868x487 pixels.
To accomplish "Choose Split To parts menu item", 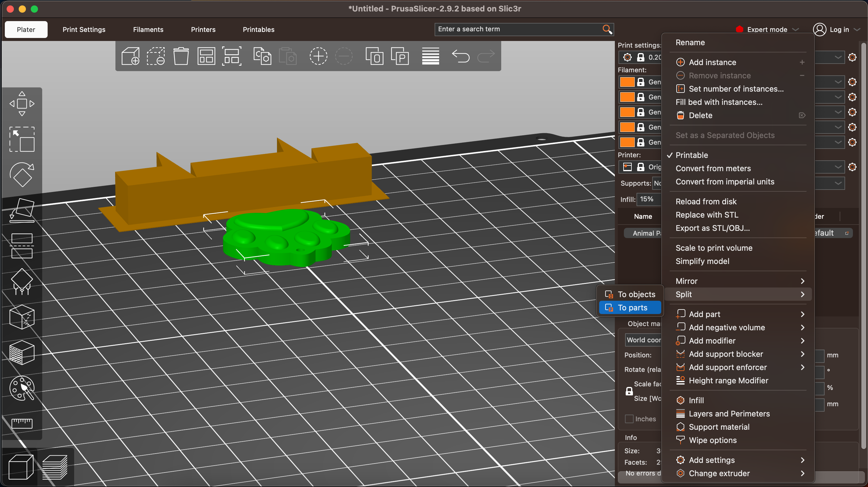I will pyautogui.click(x=630, y=307).
